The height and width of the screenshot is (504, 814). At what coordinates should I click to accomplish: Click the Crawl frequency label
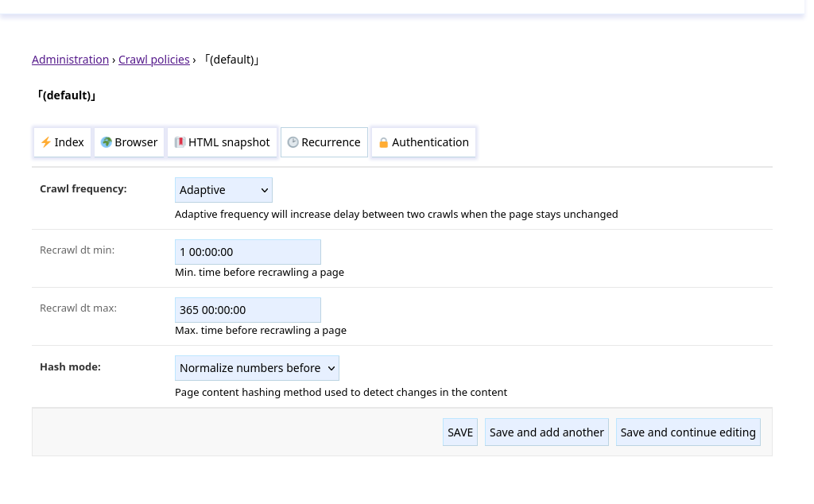(x=83, y=189)
